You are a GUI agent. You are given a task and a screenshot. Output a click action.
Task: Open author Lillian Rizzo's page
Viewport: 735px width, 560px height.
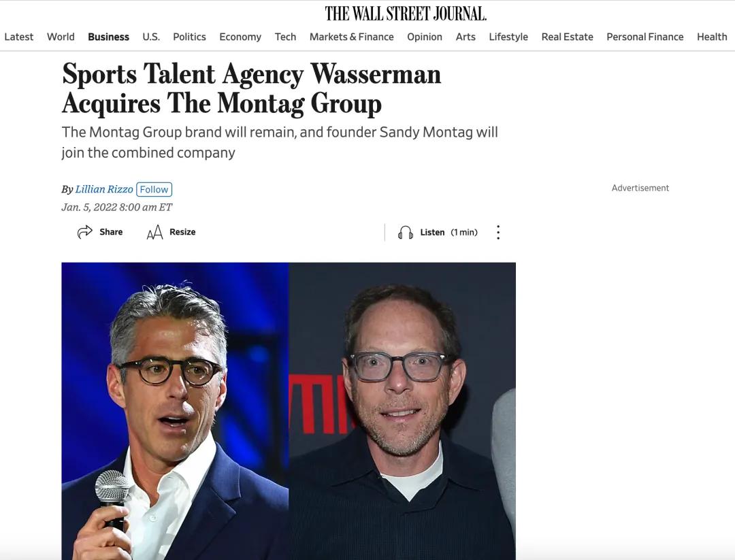tap(104, 189)
